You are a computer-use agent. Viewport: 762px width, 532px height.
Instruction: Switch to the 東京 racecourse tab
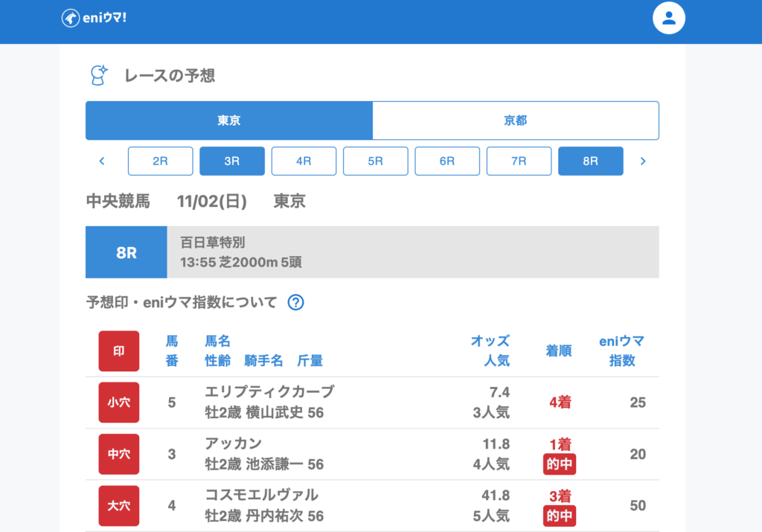(228, 121)
